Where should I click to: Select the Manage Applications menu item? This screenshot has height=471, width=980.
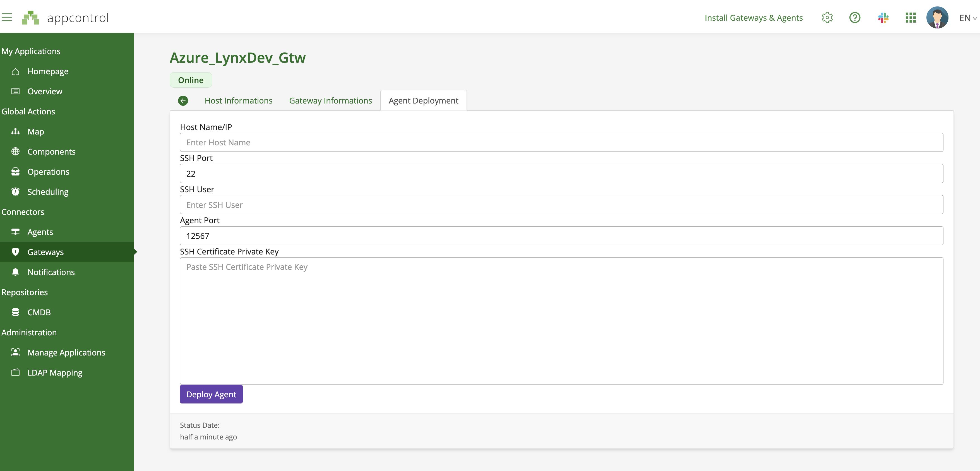[x=66, y=352]
